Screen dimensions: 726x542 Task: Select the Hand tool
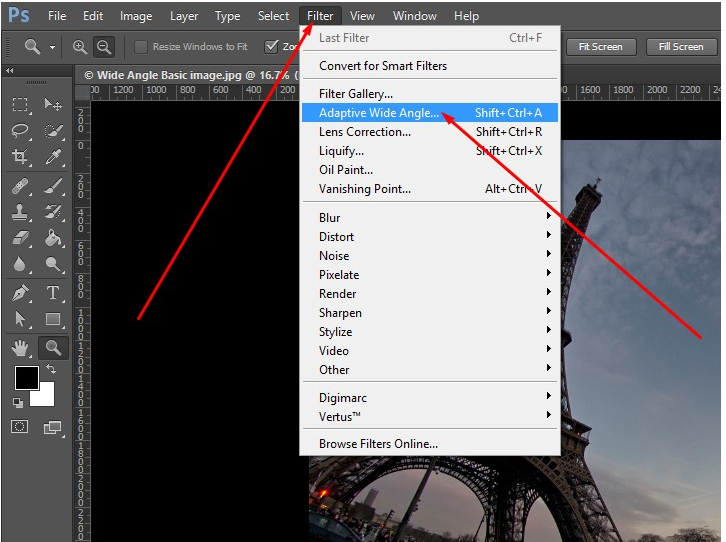point(20,348)
